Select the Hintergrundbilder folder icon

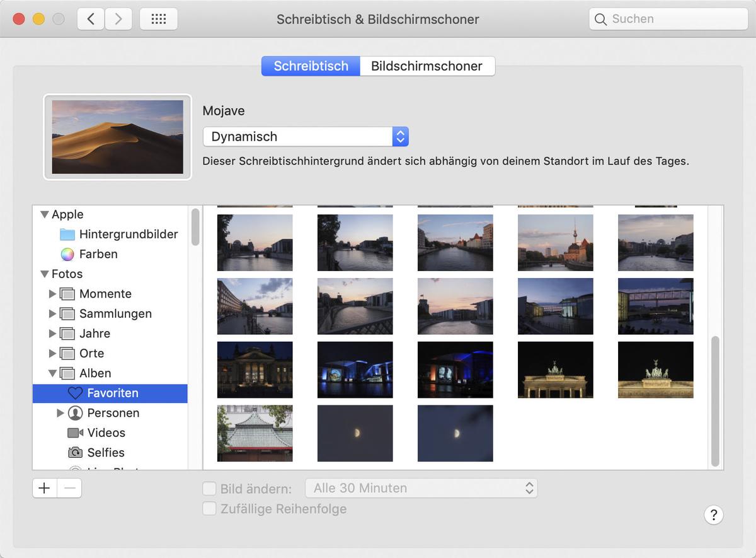click(67, 235)
